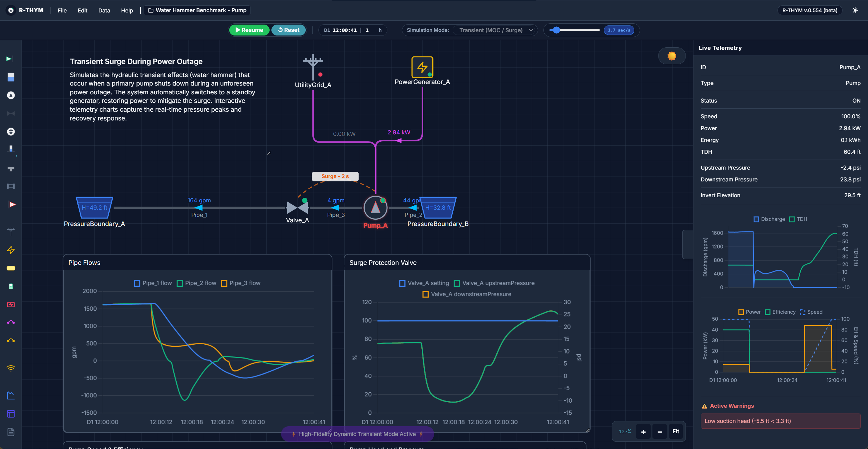Screen dimensions: 868x449
Task: Select the yellow solar panel bar tool
Action: click(11, 268)
